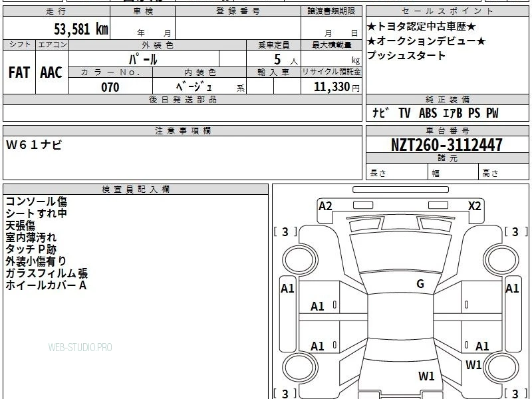Viewport: 532px width, 399px height.
Task: Click the TV equipment entry
Action: pyautogui.click(x=404, y=112)
